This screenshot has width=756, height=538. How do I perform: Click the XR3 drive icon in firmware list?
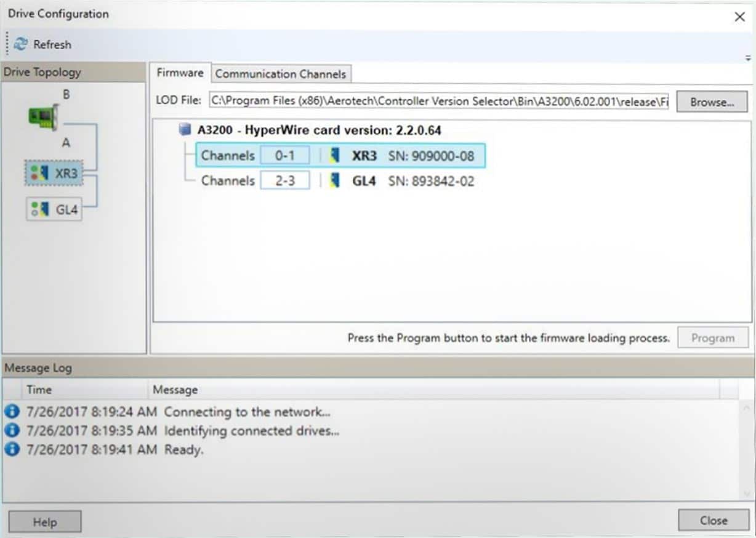click(x=335, y=156)
